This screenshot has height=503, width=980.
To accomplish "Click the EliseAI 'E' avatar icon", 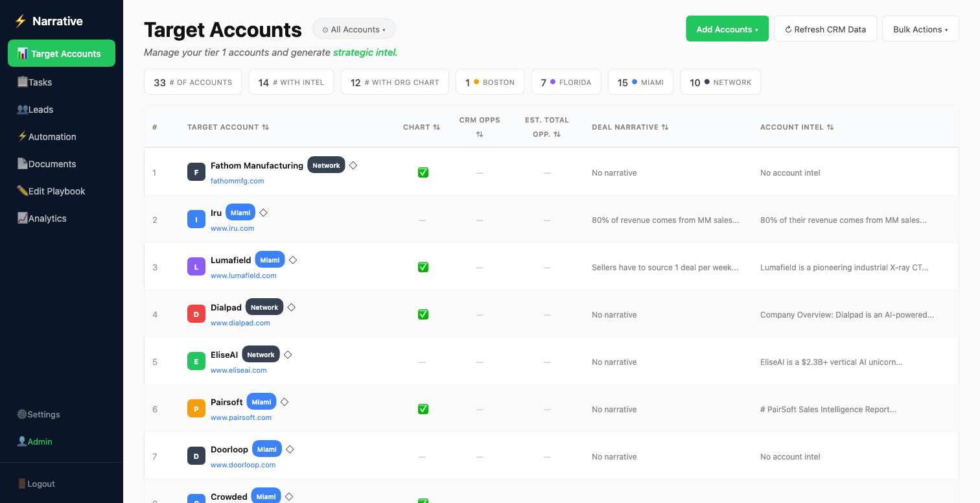I will coord(196,362).
